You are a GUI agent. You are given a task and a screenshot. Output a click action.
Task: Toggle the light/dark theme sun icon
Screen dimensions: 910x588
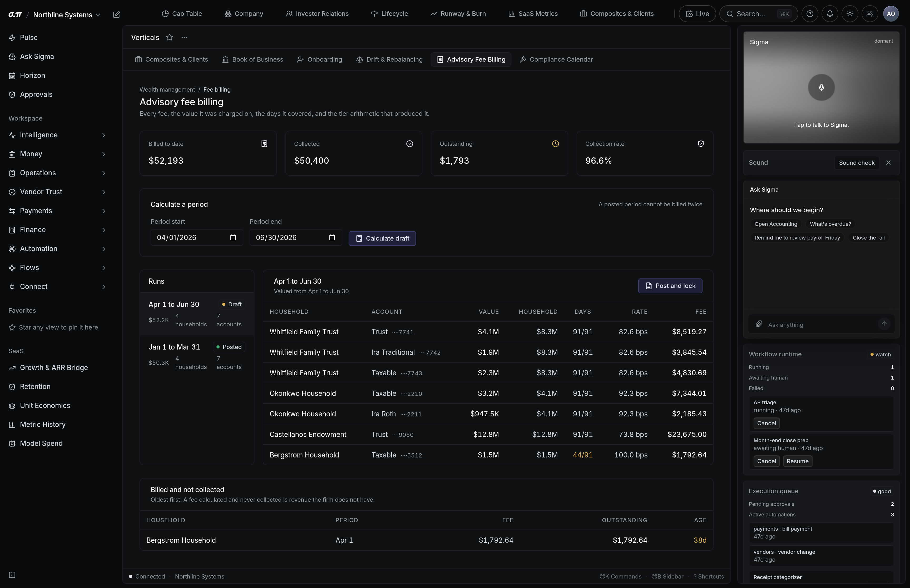point(850,14)
